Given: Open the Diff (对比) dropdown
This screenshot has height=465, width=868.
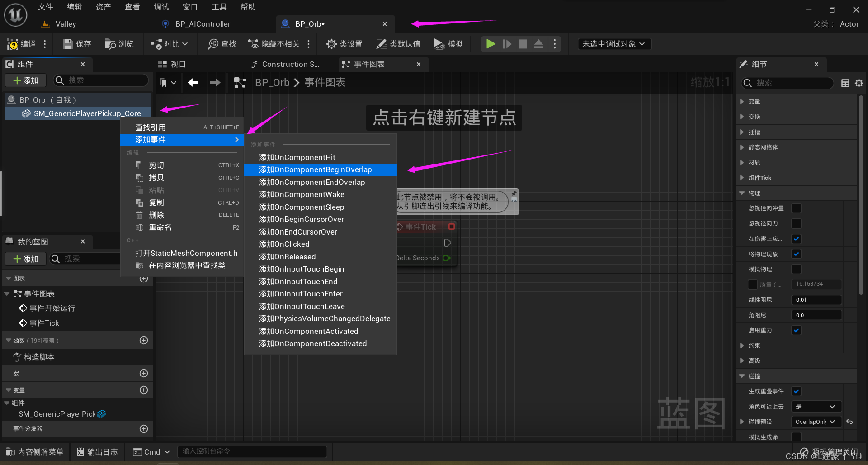Looking at the screenshot, I should 169,44.
